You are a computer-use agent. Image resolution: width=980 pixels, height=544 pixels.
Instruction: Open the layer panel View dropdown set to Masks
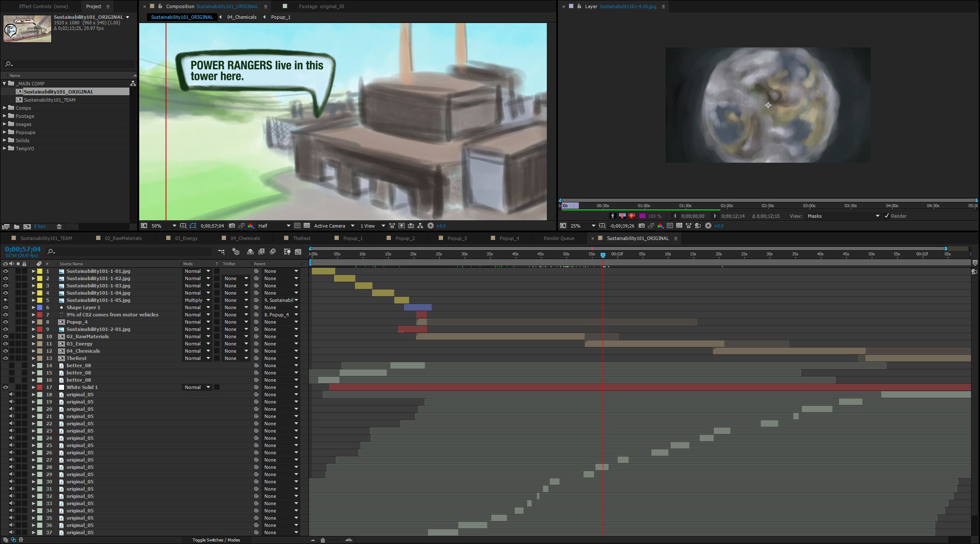843,216
